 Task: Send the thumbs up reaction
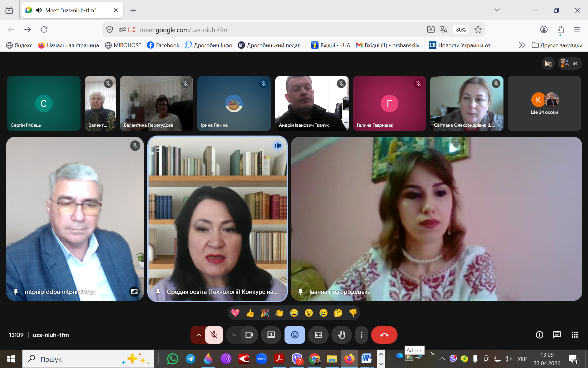pyautogui.click(x=250, y=313)
